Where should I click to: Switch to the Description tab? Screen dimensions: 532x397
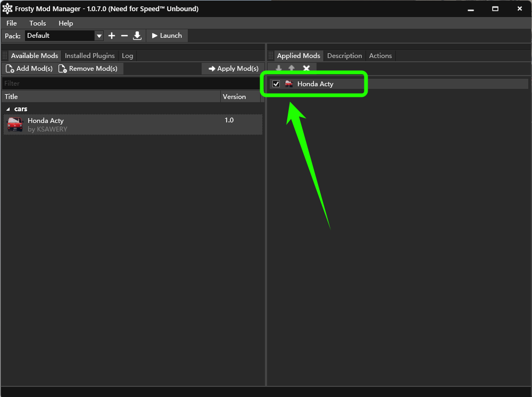(344, 56)
